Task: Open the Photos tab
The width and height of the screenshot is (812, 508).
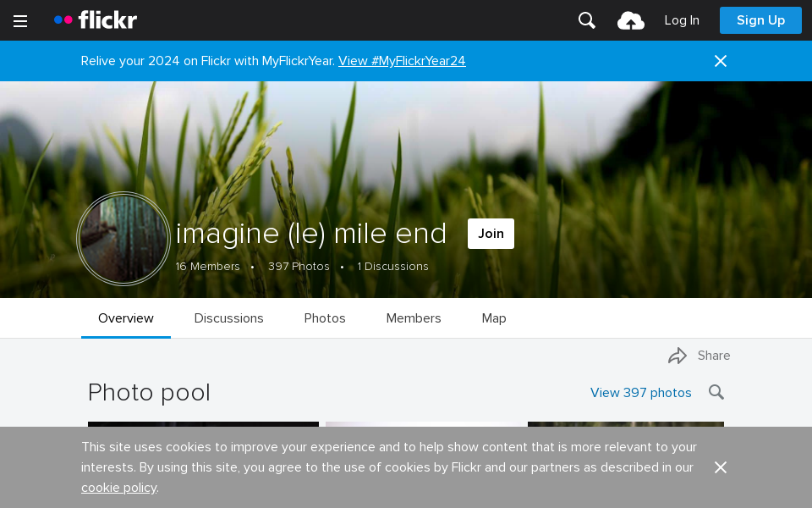Action: [325, 318]
